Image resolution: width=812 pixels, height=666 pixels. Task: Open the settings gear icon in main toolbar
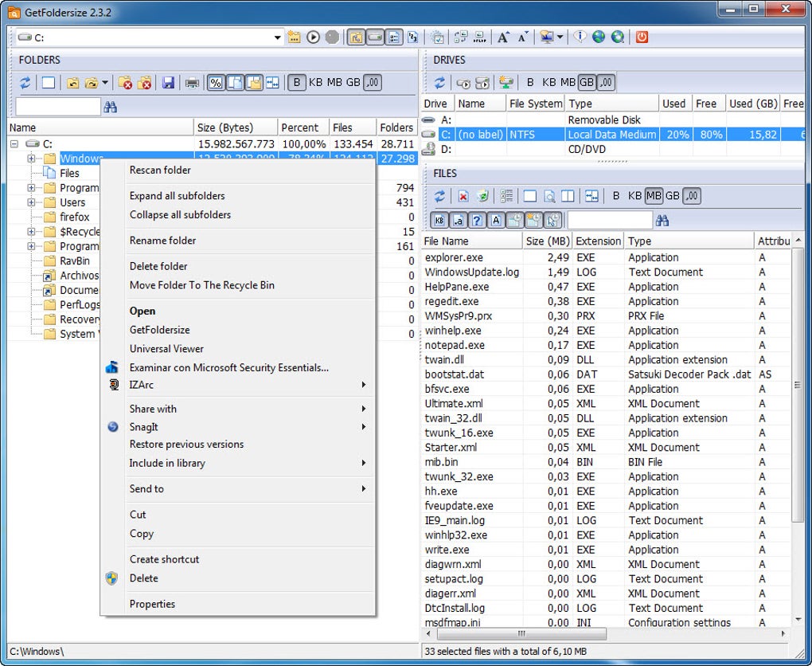click(x=438, y=37)
